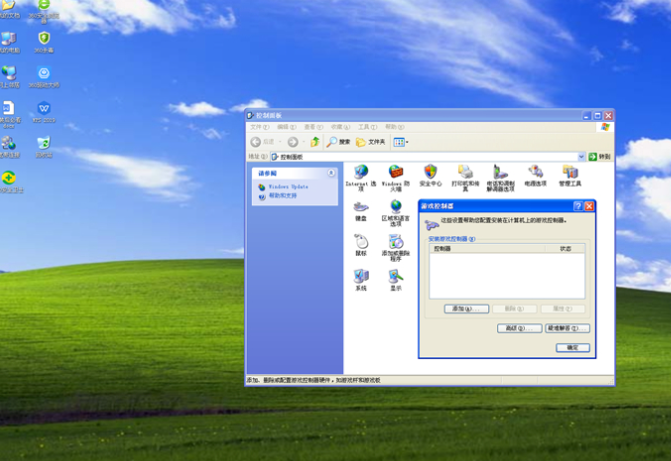Open the My Computer desktop icon
671x461 pixels.
[x=9, y=42]
